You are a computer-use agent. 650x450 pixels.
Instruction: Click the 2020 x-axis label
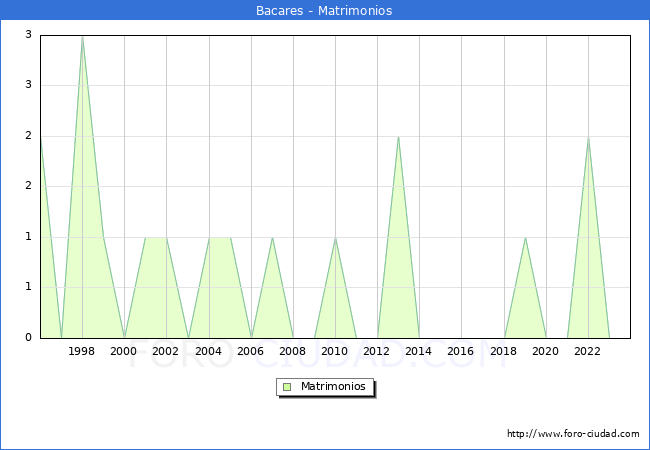point(546,351)
